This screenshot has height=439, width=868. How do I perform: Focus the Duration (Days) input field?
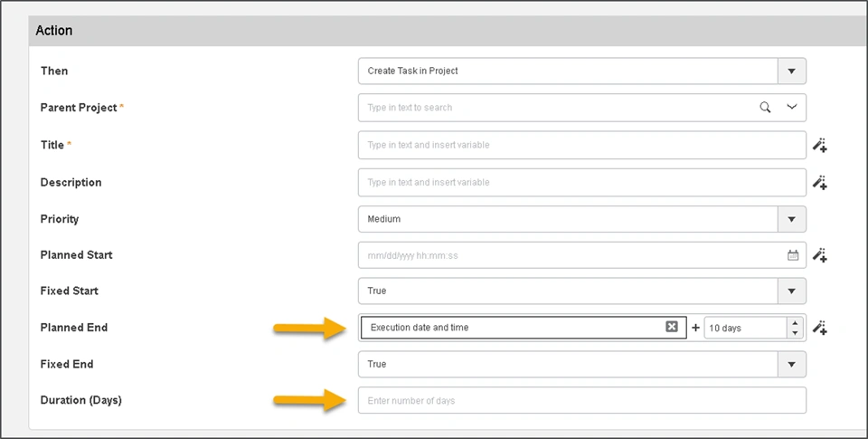(x=581, y=400)
